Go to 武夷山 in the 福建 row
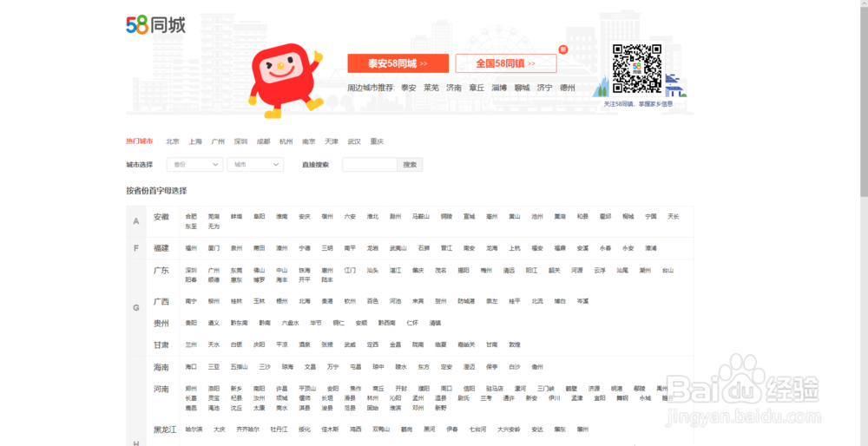Image resolution: width=868 pixels, height=446 pixels. point(398,248)
